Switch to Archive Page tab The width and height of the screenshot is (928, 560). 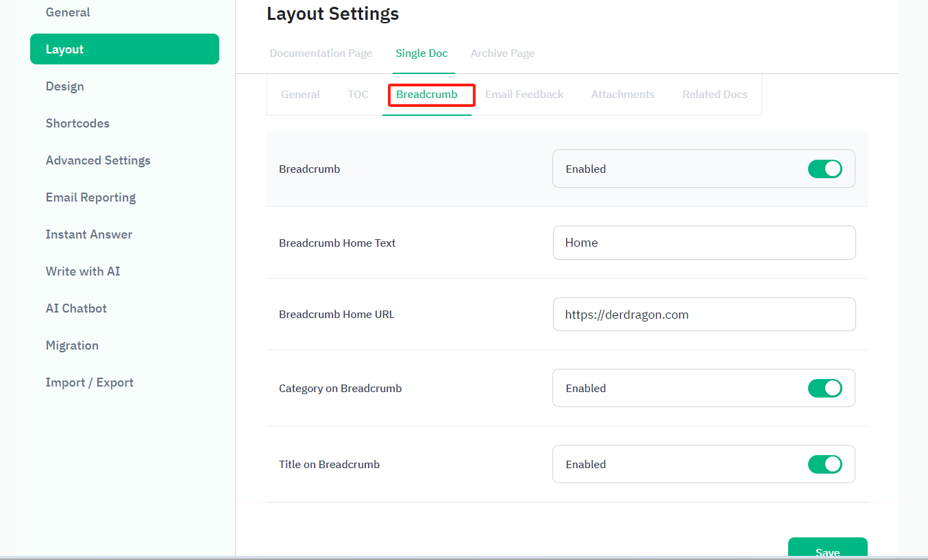(x=502, y=53)
